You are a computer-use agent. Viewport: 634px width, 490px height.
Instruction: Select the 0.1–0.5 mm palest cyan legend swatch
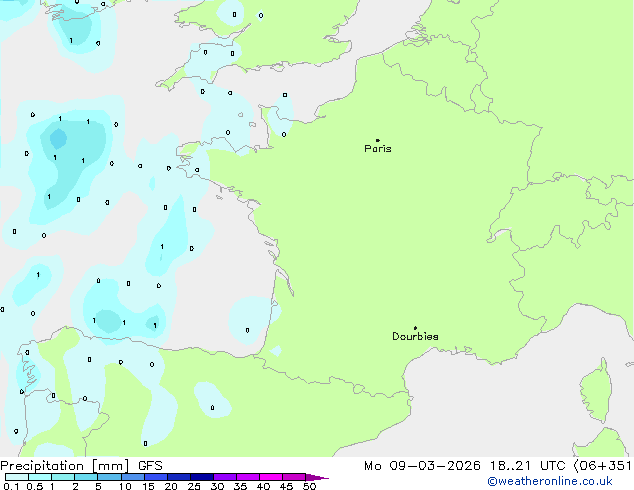(17, 477)
